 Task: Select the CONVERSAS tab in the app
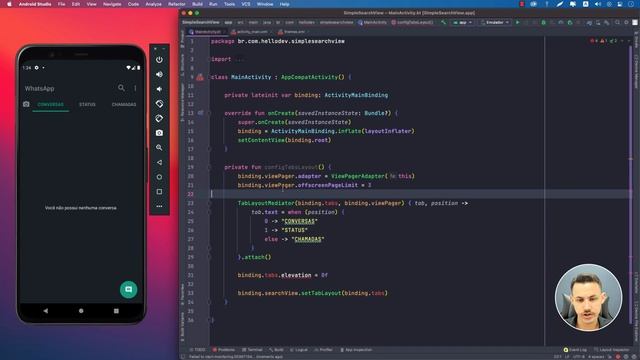point(51,104)
